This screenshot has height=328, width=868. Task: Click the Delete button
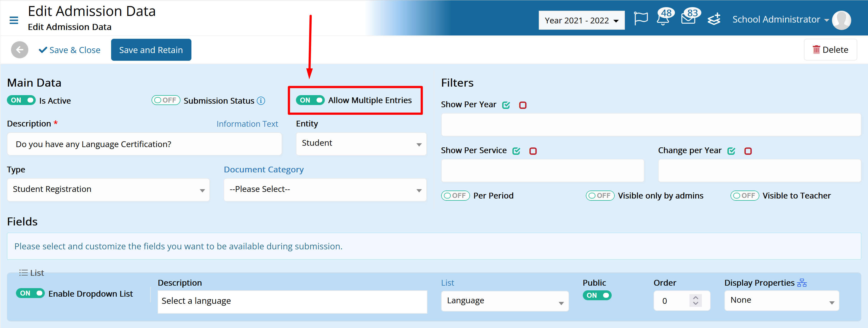(x=830, y=50)
